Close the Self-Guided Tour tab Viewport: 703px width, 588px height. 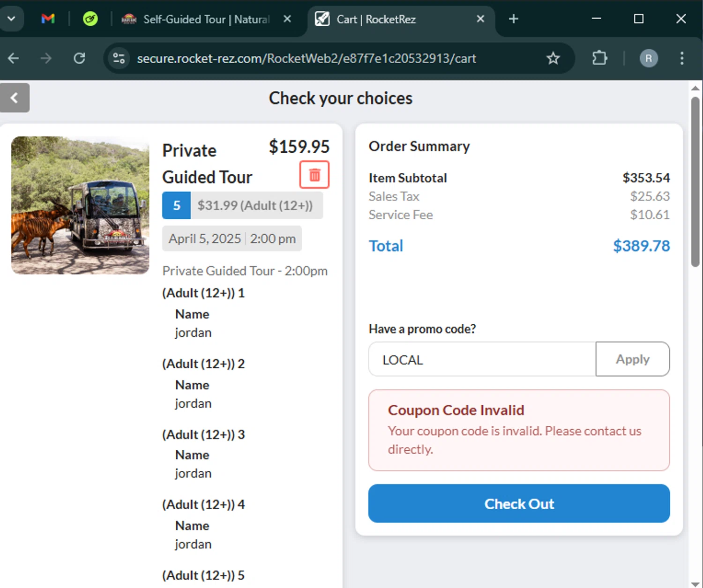pyautogui.click(x=287, y=19)
